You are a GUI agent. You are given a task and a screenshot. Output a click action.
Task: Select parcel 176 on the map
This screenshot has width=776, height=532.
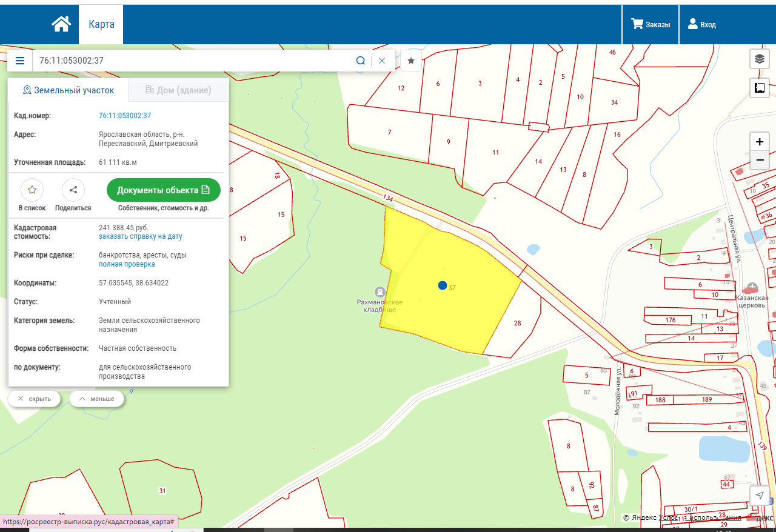tap(670, 320)
